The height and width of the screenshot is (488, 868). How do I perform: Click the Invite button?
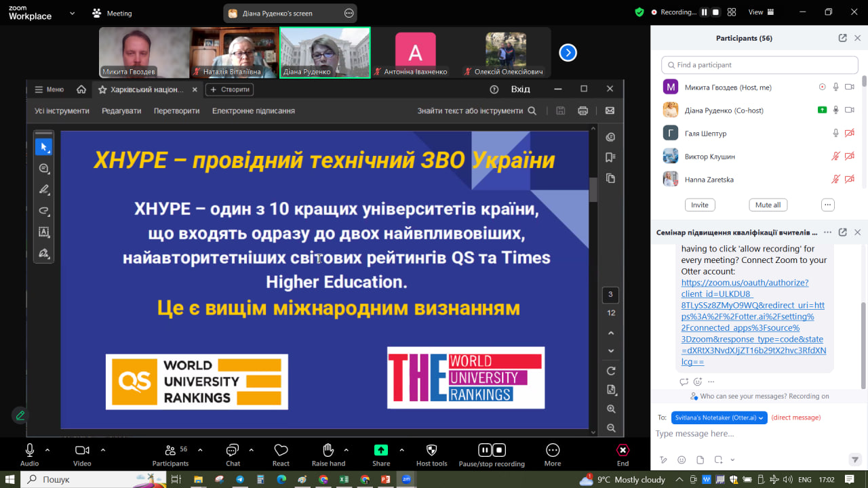700,205
